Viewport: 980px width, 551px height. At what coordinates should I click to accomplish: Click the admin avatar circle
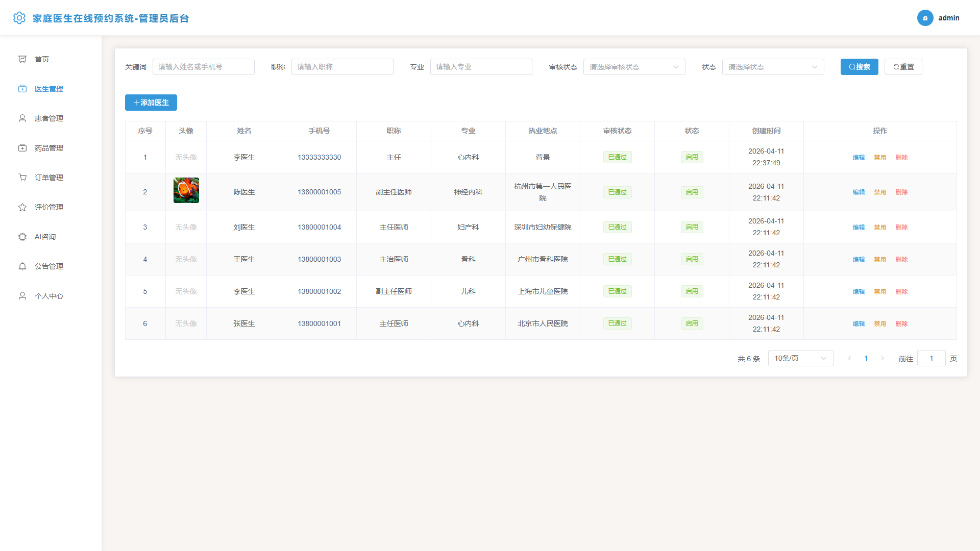925,18
